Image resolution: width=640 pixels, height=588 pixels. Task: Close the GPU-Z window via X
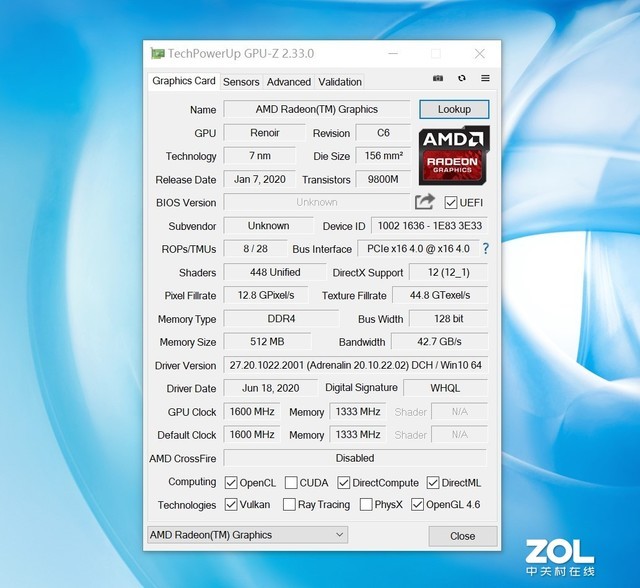[480, 53]
